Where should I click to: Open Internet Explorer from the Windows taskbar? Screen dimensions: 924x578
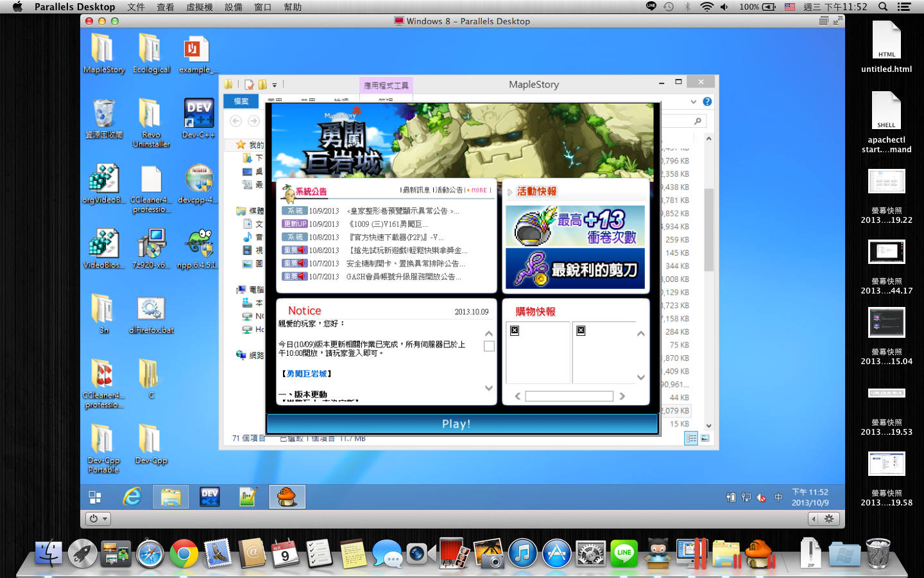[132, 497]
